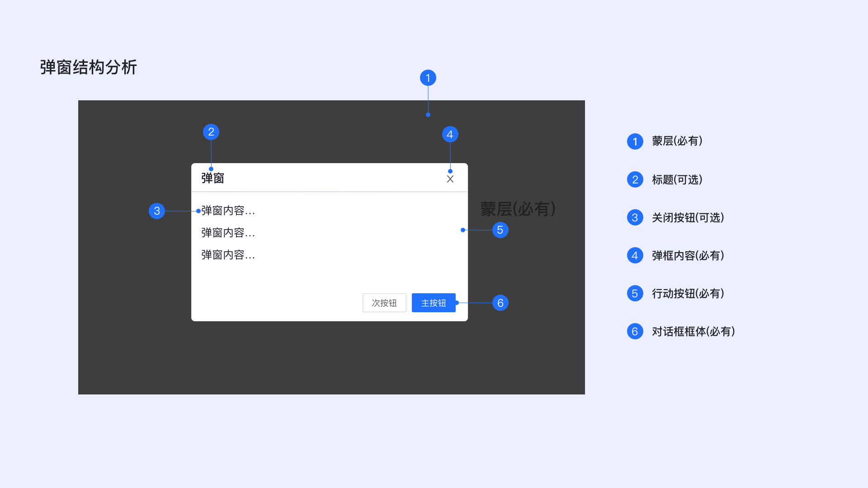
Task: Click legend badge 2 next to 标题(可选)
Action: pyautogui.click(x=635, y=179)
